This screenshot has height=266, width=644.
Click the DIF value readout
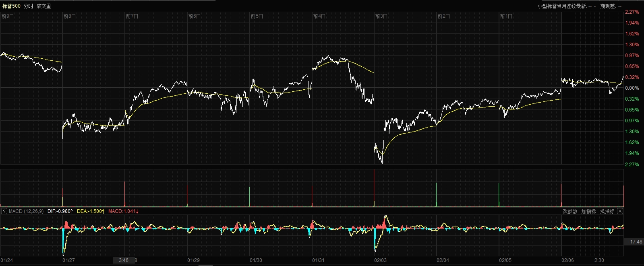60,211
